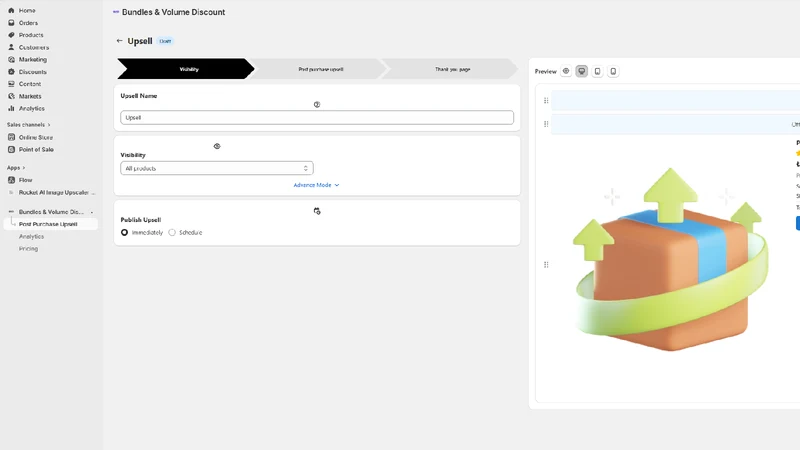Click the Preview label

pos(545,71)
